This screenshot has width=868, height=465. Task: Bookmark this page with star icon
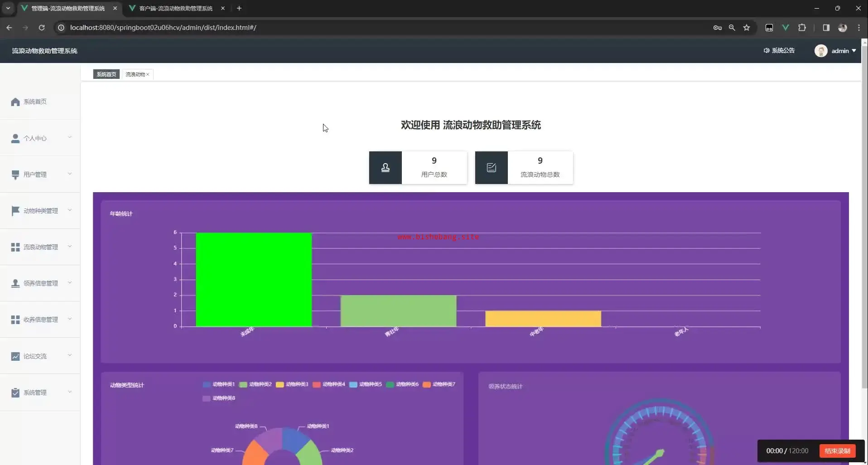[x=747, y=28]
